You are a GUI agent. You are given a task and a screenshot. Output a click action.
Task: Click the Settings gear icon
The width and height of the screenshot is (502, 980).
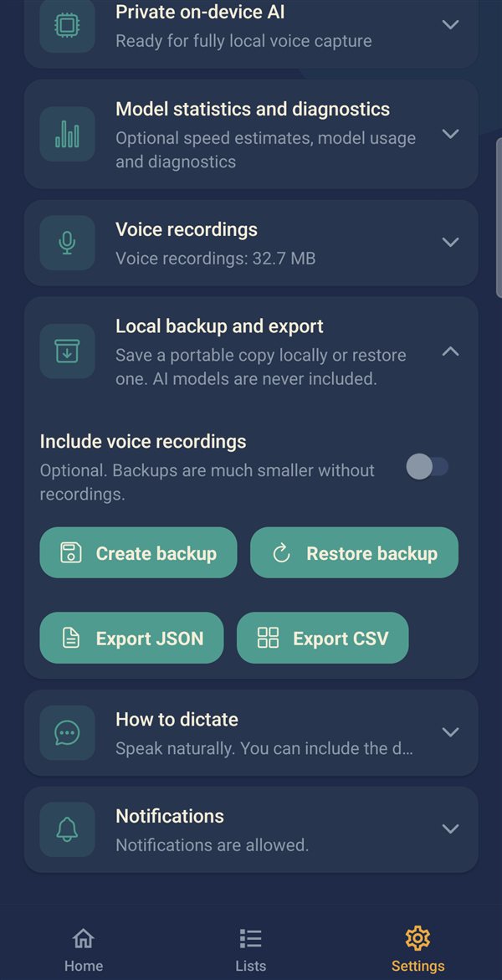coord(417,938)
